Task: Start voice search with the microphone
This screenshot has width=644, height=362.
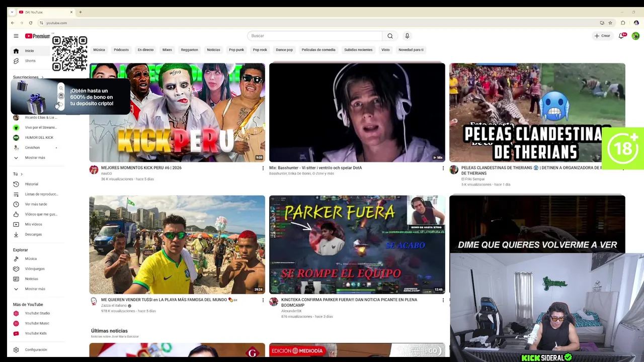Action: pos(407,36)
